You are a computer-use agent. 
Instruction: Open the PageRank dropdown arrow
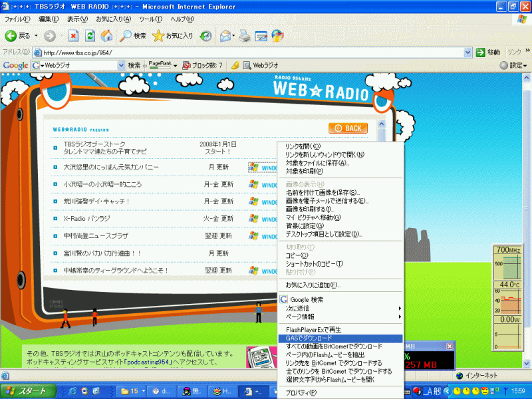[x=176, y=65]
